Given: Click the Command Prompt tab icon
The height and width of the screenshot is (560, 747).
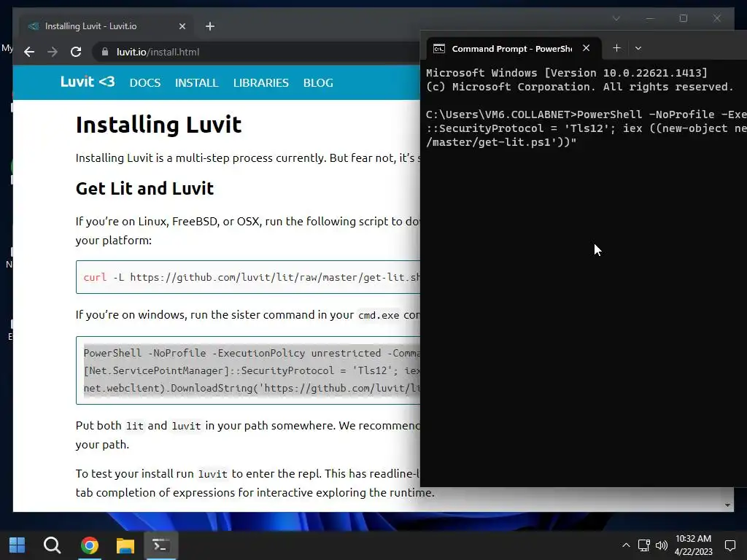Looking at the screenshot, I should click(x=438, y=49).
